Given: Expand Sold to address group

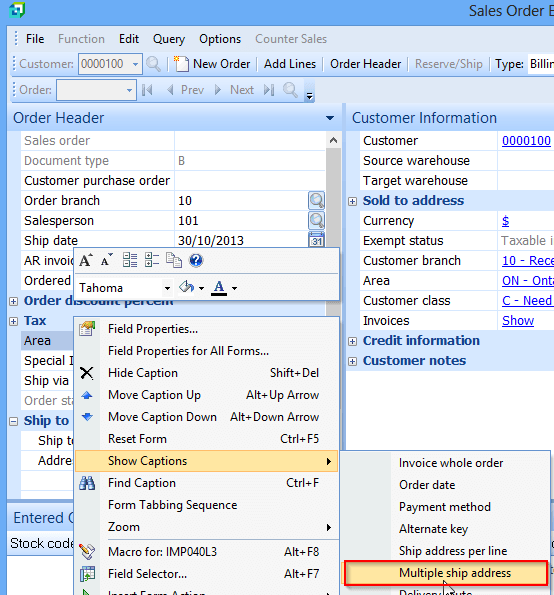Looking at the screenshot, I should (x=353, y=201).
